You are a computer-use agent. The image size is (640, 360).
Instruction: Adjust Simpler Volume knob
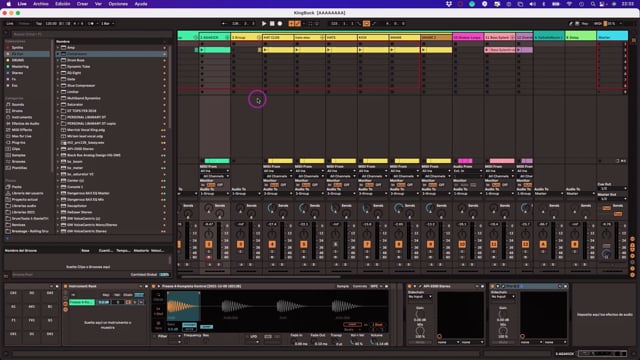click(373, 342)
